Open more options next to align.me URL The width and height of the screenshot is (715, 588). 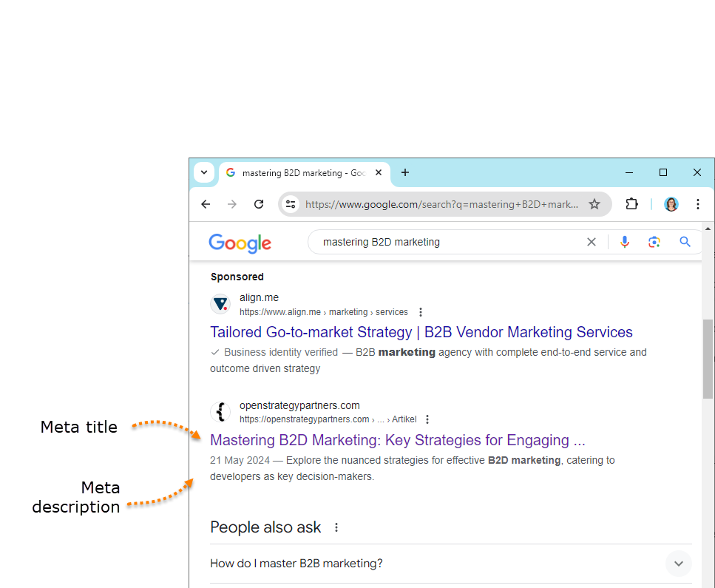(x=421, y=312)
